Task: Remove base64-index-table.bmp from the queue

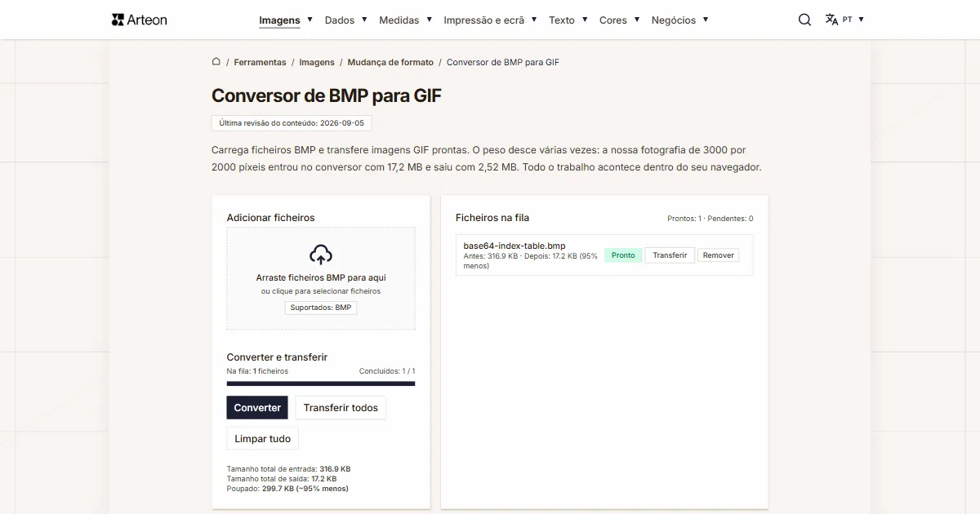Action: click(719, 255)
